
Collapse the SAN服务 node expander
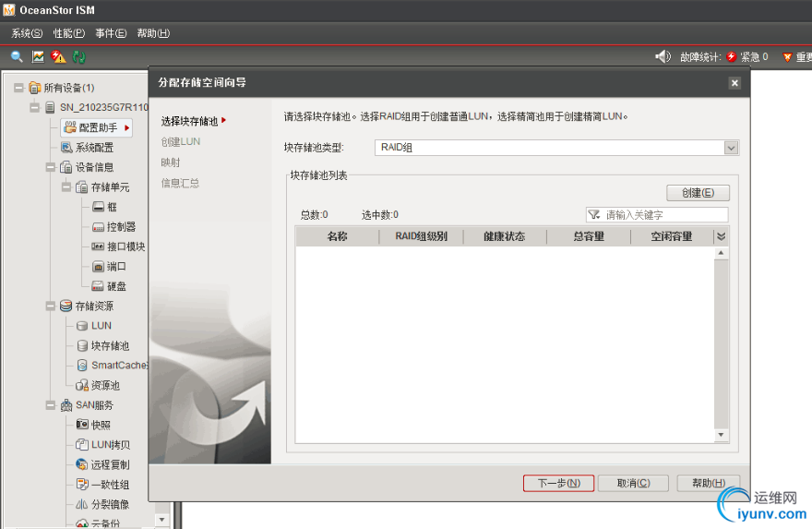pyautogui.click(x=50, y=404)
